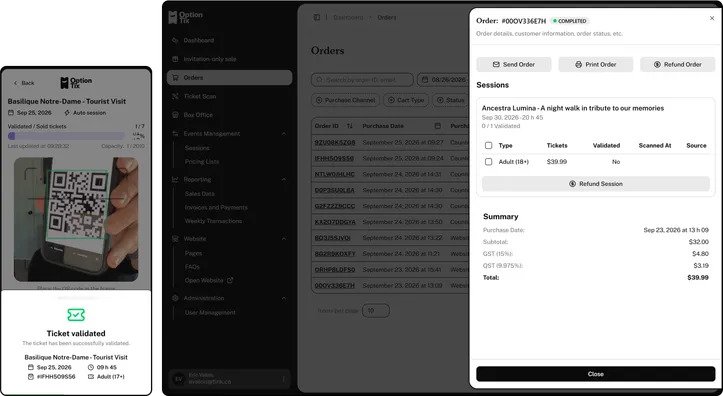Select Orders in the sidebar
Image resolution: width=723 pixels, height=396 pixels.
point(230,77)
